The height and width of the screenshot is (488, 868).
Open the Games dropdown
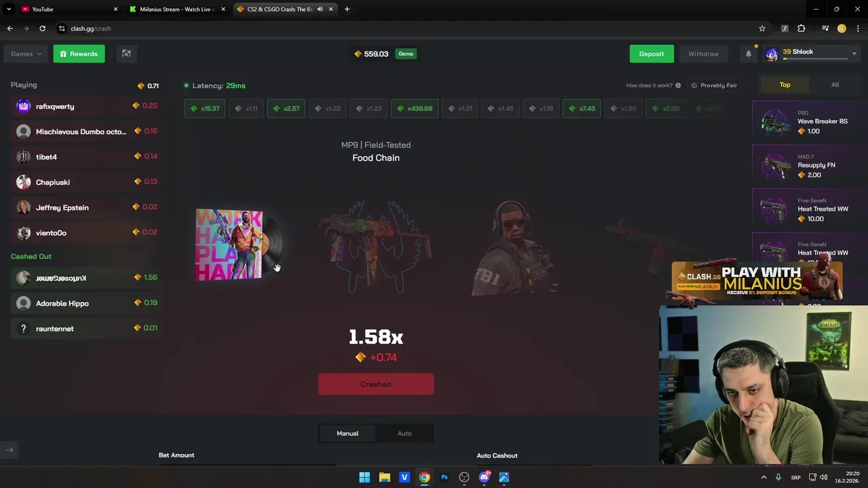point(26,54)
